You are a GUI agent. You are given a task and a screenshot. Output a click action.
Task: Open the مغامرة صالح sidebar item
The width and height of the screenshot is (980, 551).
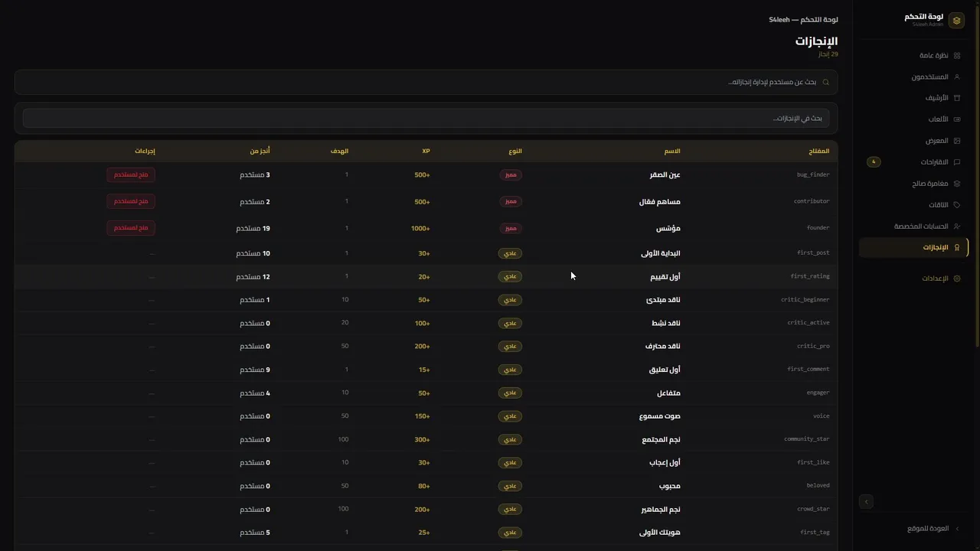tap(929, 184)
